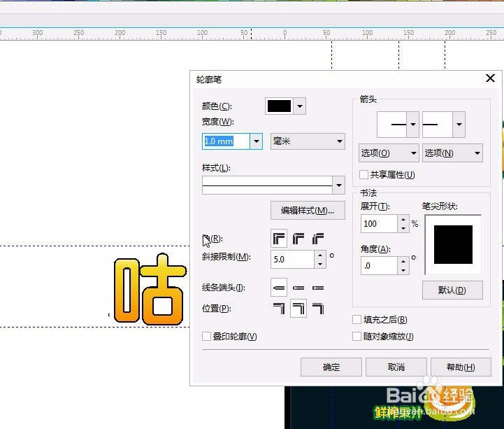The height and width of the screenshot is (429, 504).
Task: Set outline position to inside icon
Action: point(318,309)
